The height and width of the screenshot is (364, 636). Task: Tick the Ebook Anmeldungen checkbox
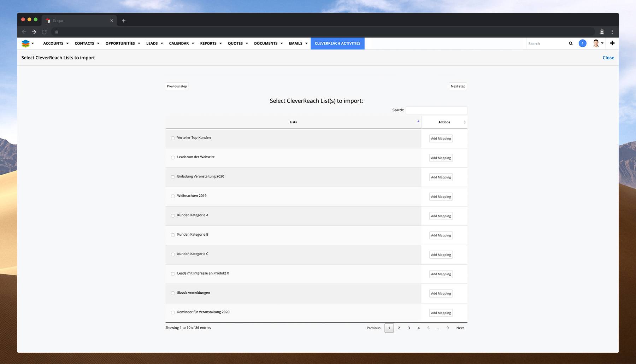pos(173,293)
